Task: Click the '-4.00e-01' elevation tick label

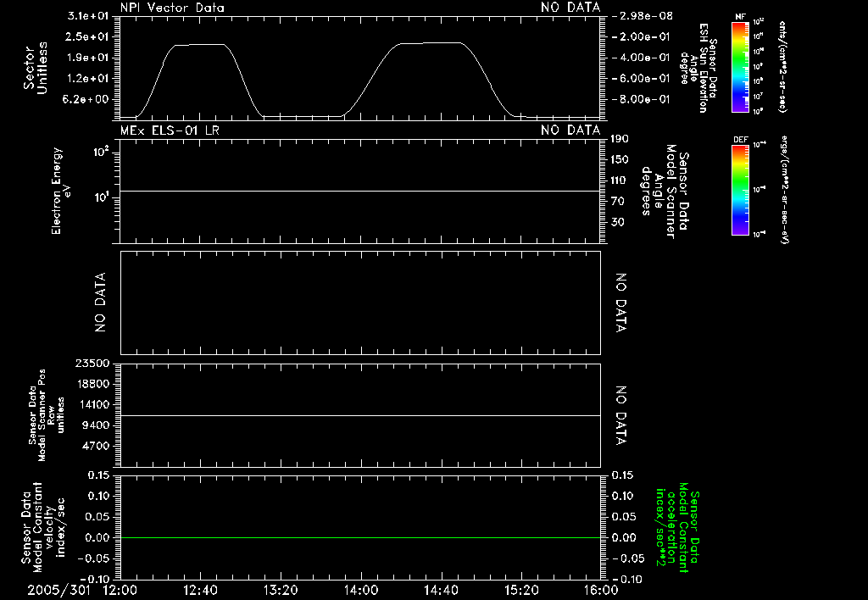Action: (641, 58)
